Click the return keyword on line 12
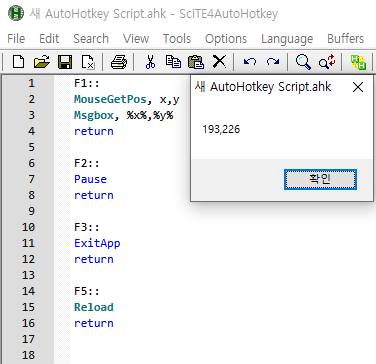The image size is (376, 364). pos(94,259)
